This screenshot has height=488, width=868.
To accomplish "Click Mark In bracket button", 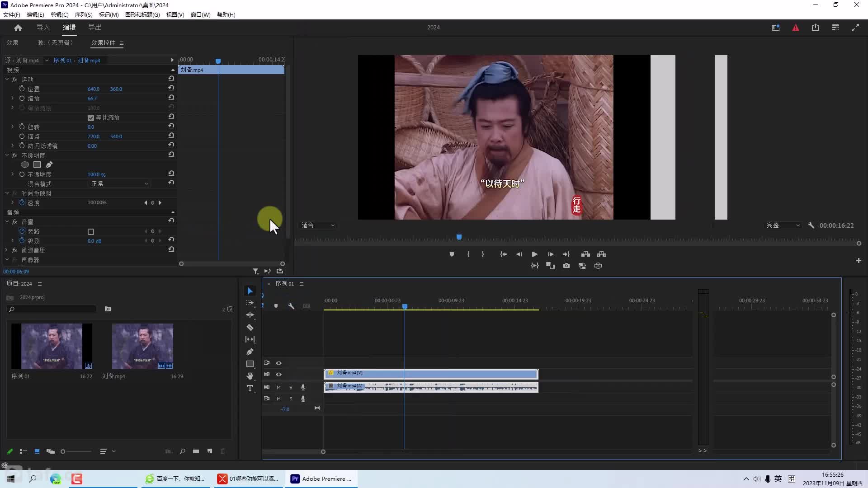I will [x=468, y=254].
